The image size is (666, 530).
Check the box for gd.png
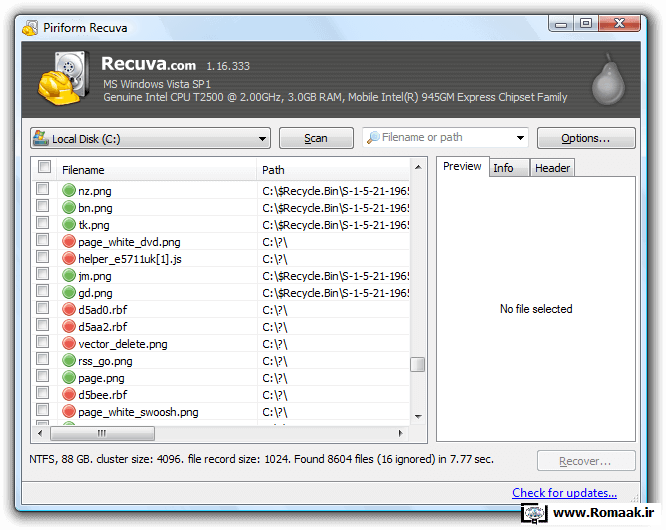42,290
